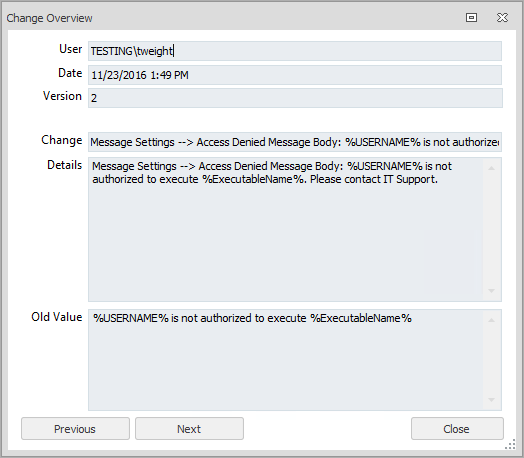
Task: Close the Change Overview dialog via Close button
Action: coord(457,429)
